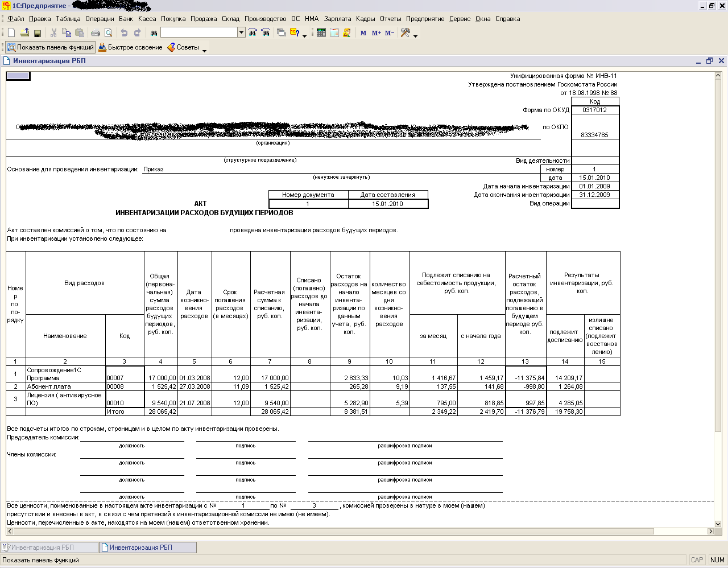This screenshot has height=568, width=728.
Task: Click the 1C application icon in title bar
Action: pos(6,6)
